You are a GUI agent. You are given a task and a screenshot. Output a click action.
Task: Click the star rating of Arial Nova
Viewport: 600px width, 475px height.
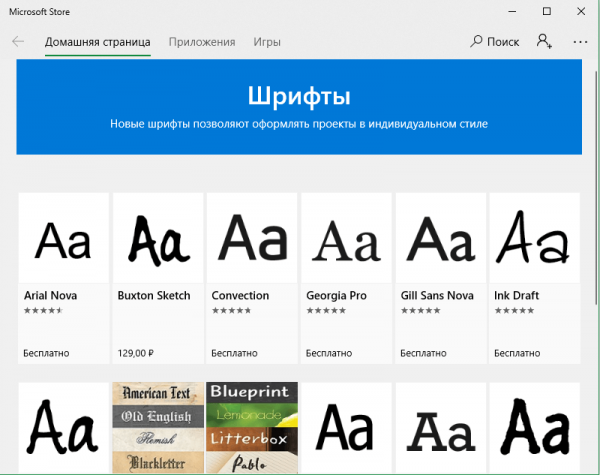coord(43,310)
